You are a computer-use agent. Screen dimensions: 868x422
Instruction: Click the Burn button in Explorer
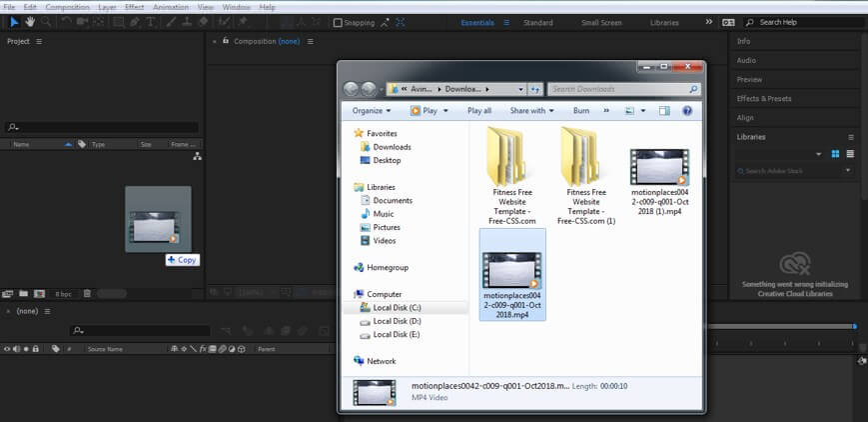pos(581,110)
